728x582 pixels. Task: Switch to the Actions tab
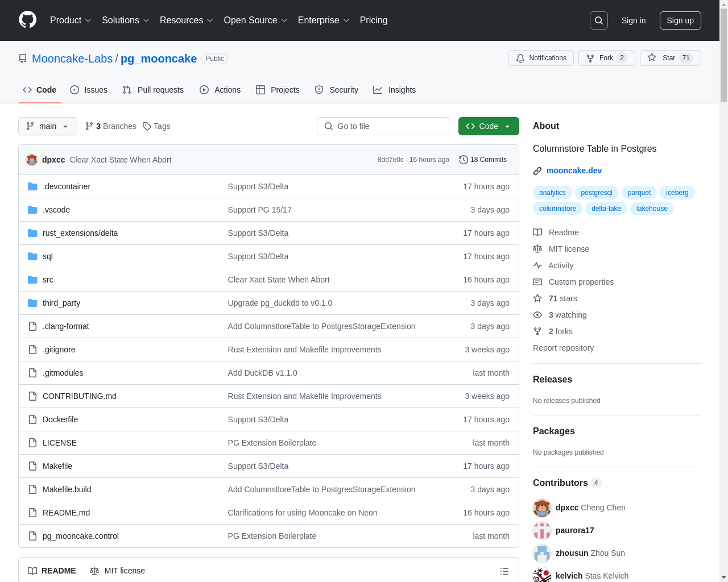(x=220, y=90)
